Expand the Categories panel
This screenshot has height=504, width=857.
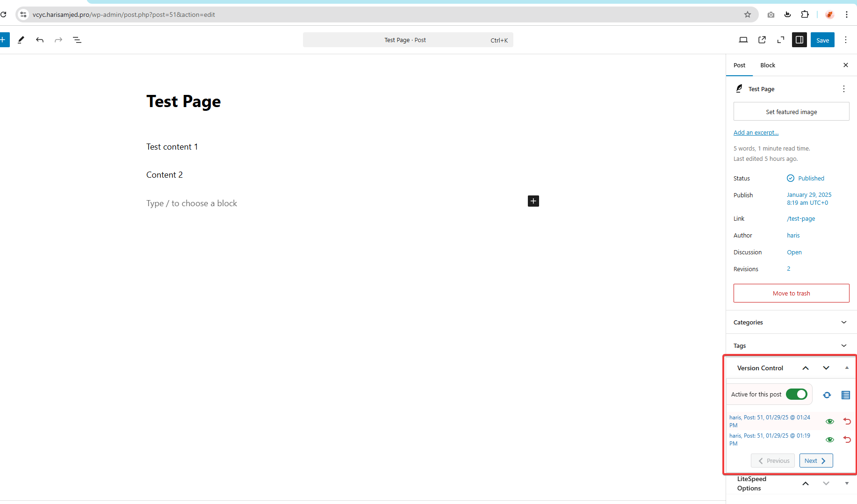point(791,322)
